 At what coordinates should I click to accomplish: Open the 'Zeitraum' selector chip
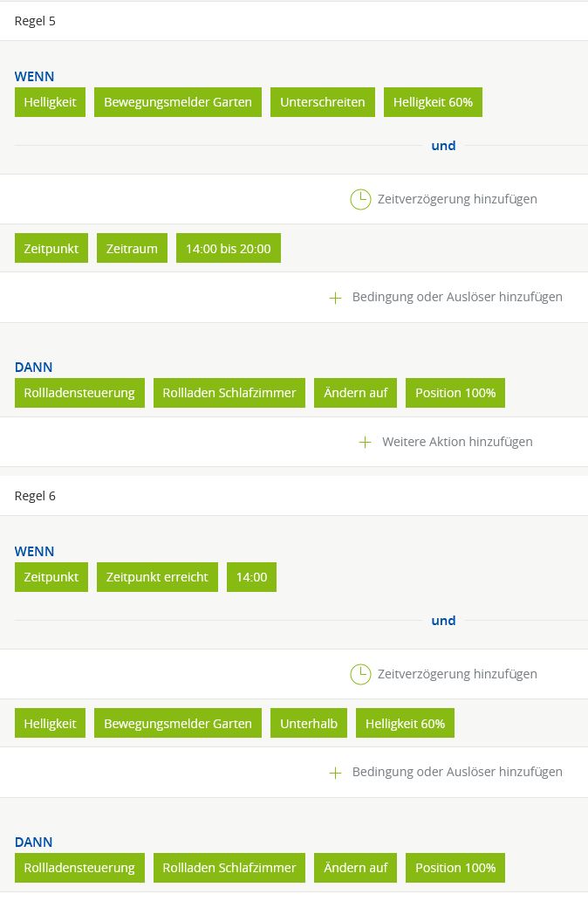(x=132, y=249)
